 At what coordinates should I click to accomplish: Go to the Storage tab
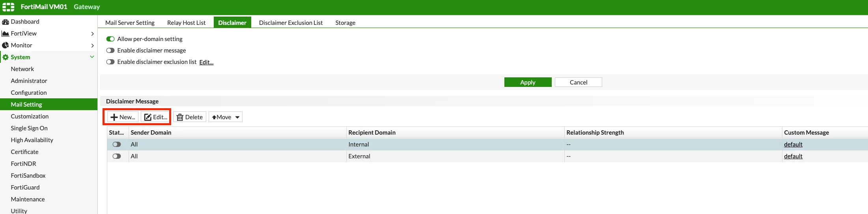(345, 23)
